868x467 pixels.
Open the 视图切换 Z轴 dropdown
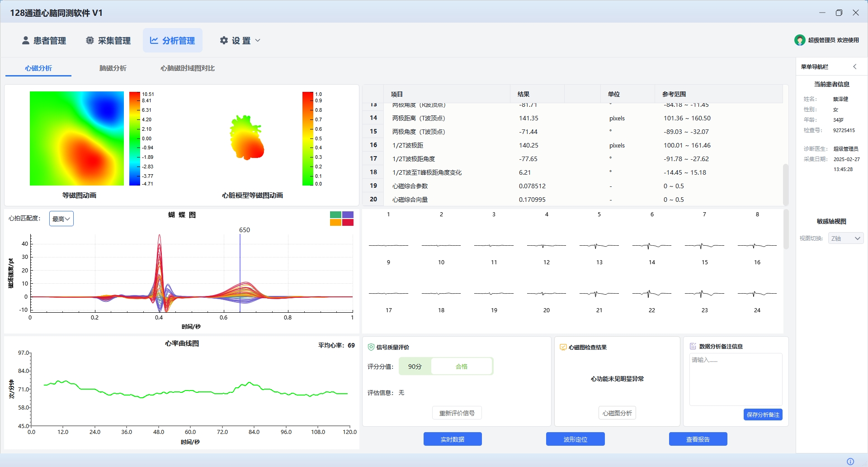coord(846,238)
